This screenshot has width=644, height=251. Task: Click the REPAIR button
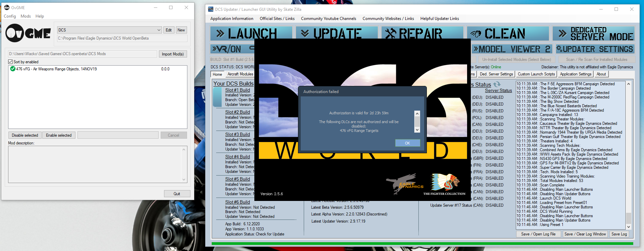tap(422, 33)
